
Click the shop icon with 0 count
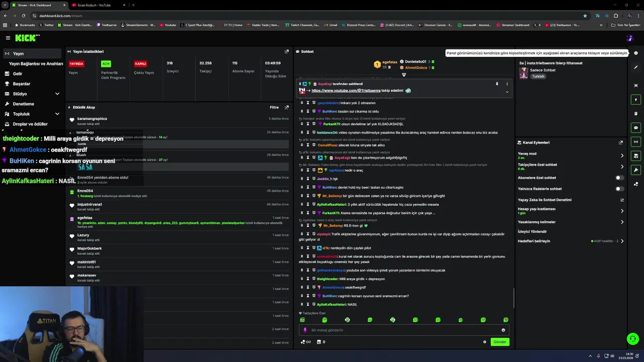click(x=321, y=342)
